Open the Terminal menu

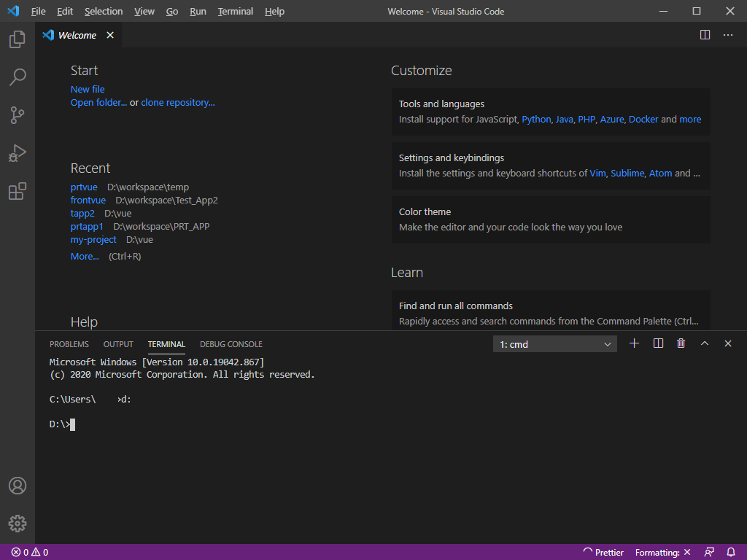pos(236,12)
